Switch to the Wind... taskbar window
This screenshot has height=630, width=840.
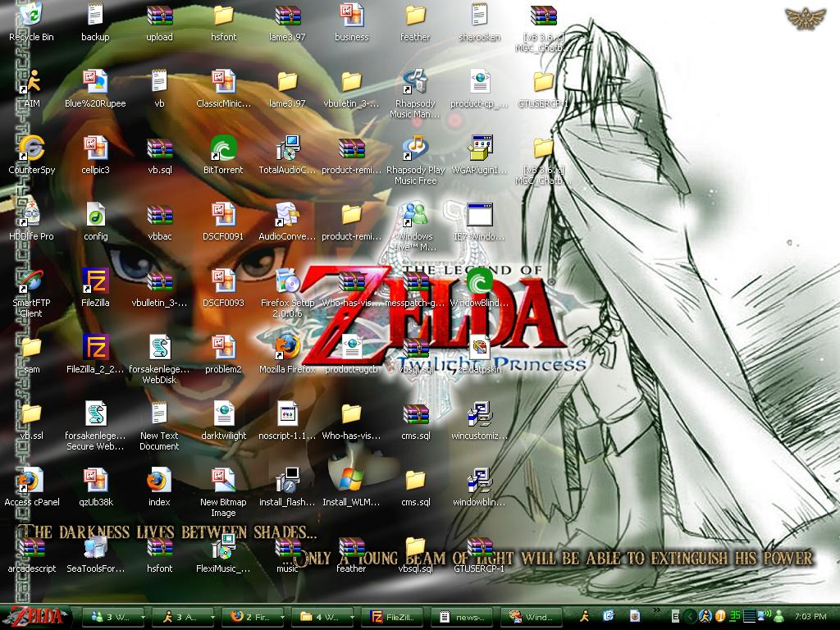point(533,617)
